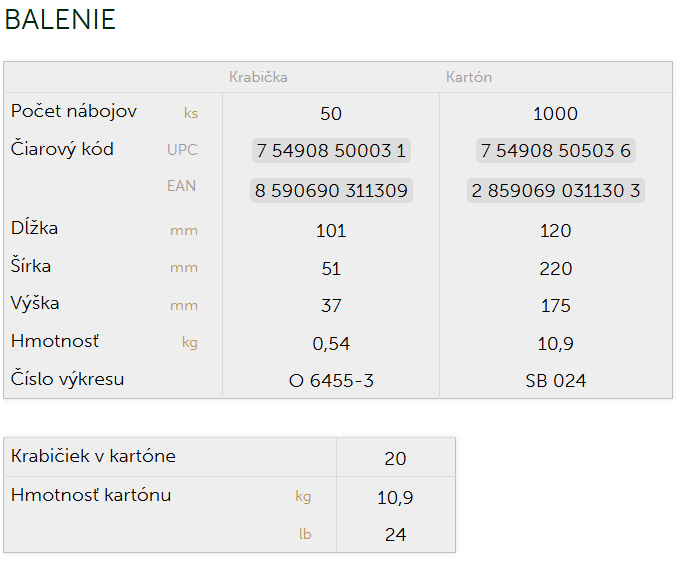Click the Dĺžka value 101

(x=331, y=231)
